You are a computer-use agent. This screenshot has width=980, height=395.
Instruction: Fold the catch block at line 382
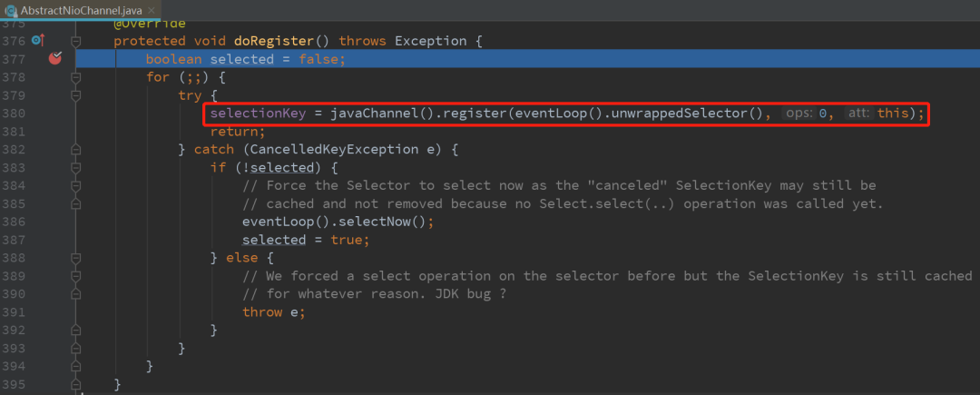[77, 149]
